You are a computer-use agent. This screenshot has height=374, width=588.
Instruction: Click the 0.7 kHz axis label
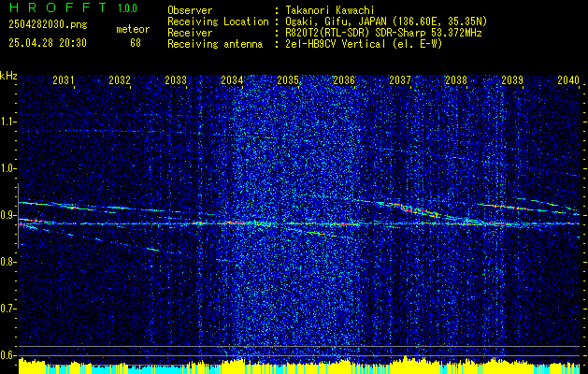pyautogui.click(x=7, y=309)
